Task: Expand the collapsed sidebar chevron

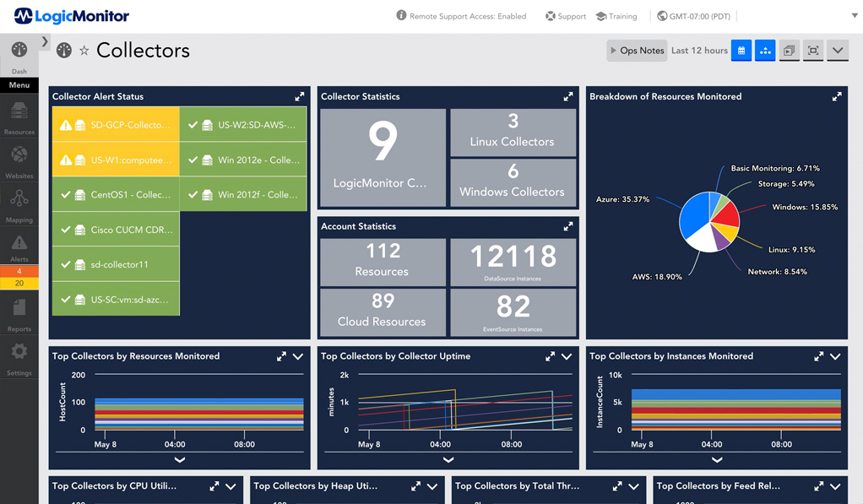Action: pyautogui.click(x=45, y=41)
